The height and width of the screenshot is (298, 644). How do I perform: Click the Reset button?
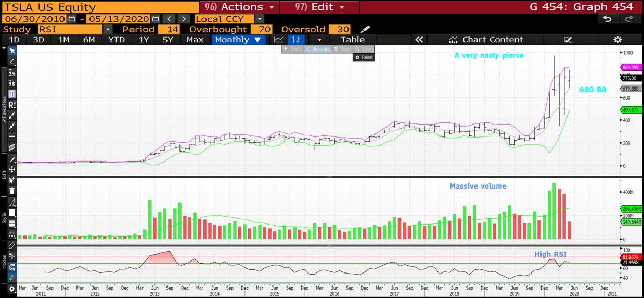(x=364, y=57)
